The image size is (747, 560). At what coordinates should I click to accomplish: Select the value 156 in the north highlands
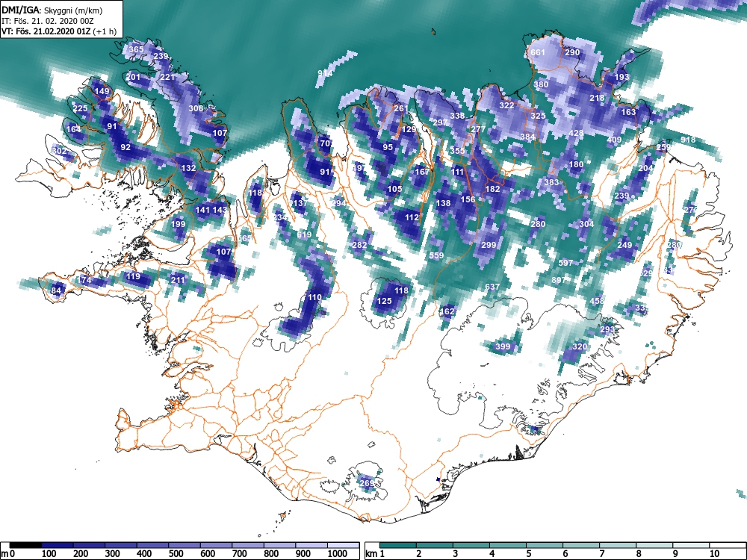pyautogui.click(x=468, y=200)
